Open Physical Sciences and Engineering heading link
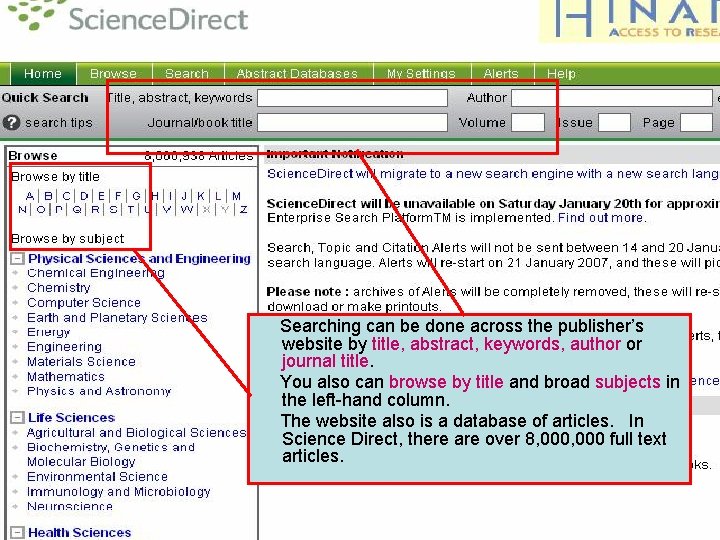The image size is (720, 540). point(139,259)
